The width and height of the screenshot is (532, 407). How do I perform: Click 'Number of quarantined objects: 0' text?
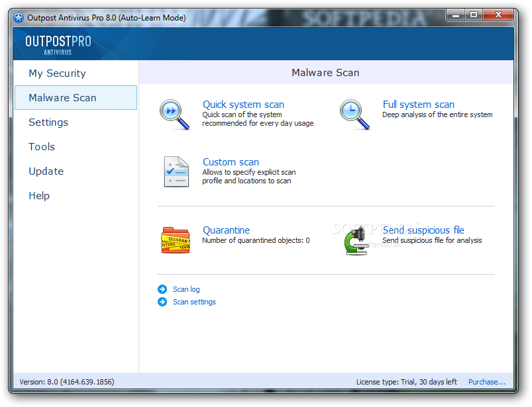[256, 240]
